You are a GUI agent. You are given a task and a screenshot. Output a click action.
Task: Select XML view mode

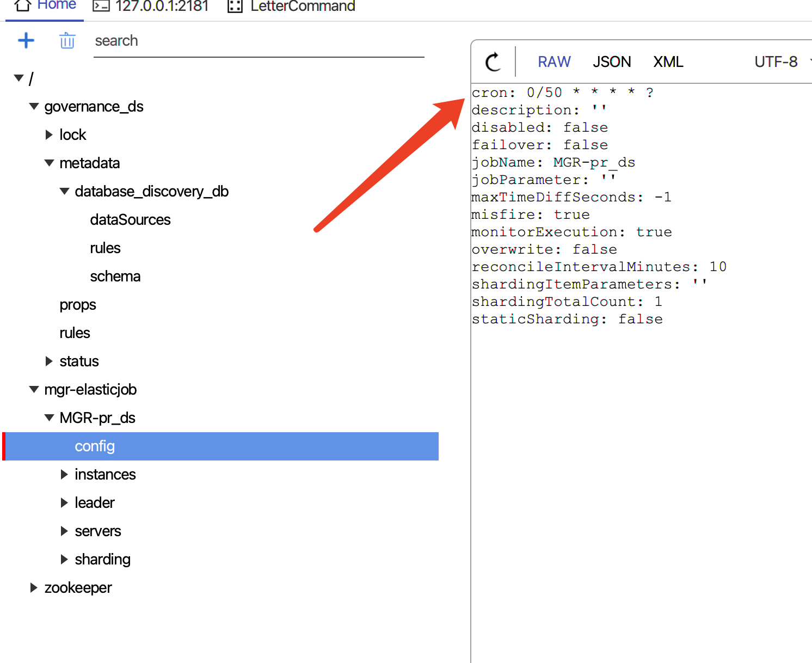(668, 62)
